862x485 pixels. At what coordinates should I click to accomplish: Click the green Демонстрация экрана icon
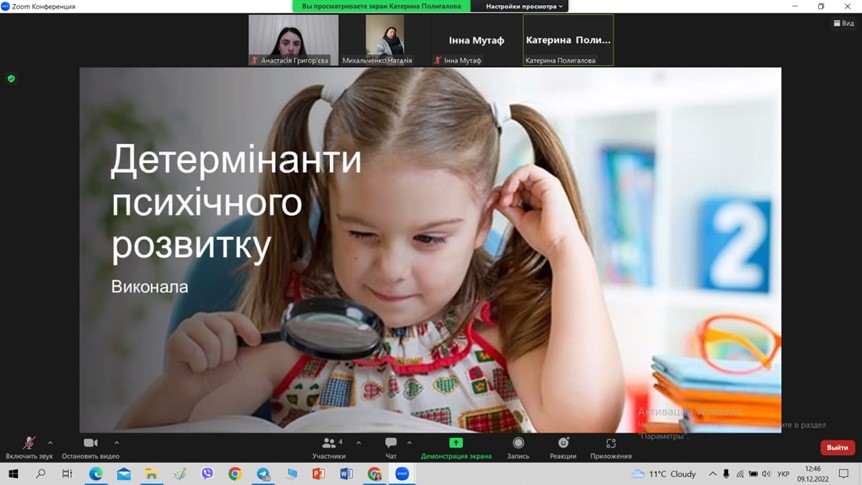pos(456,443)
